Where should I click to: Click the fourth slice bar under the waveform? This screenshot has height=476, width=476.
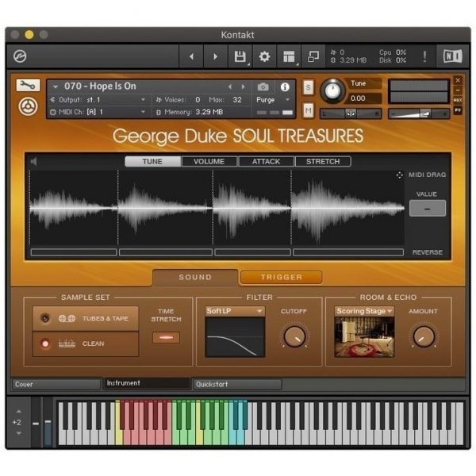coord(348,252)
